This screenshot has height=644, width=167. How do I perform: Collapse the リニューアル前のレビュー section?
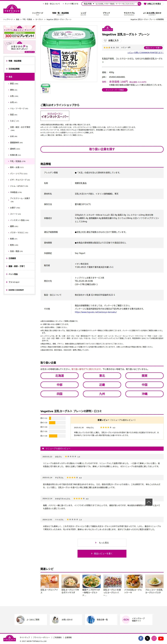click(x=102, y=449)
